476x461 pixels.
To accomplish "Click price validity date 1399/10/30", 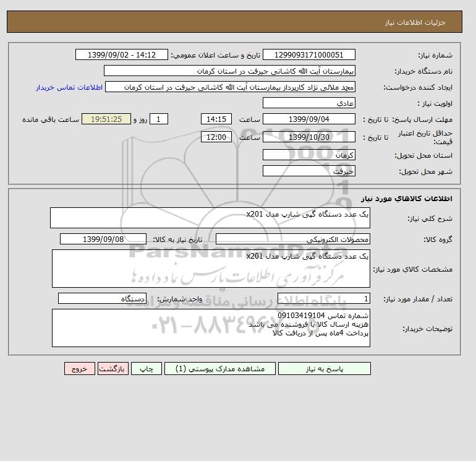I will coord(308,137).
